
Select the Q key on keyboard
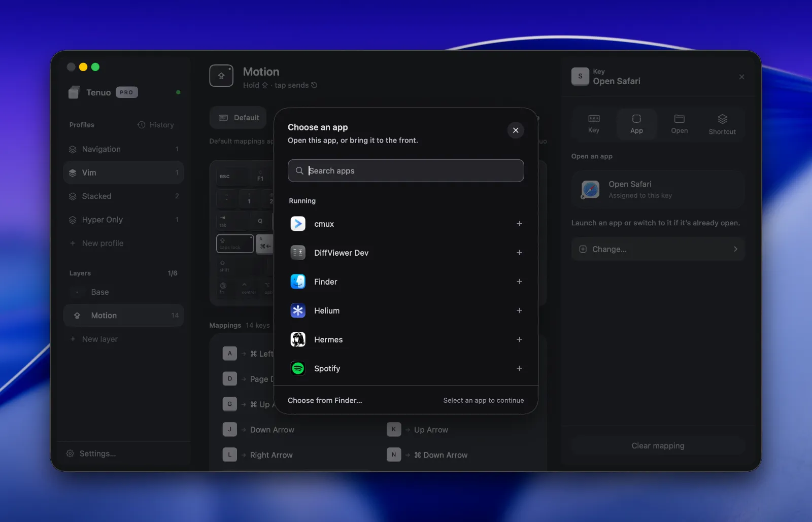pyautogui.click(x=260, y=221)
